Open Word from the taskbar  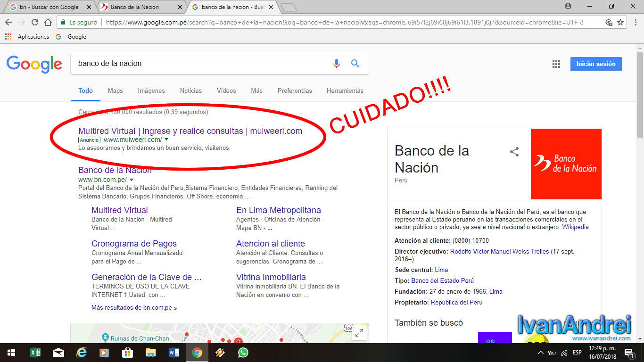174,353
